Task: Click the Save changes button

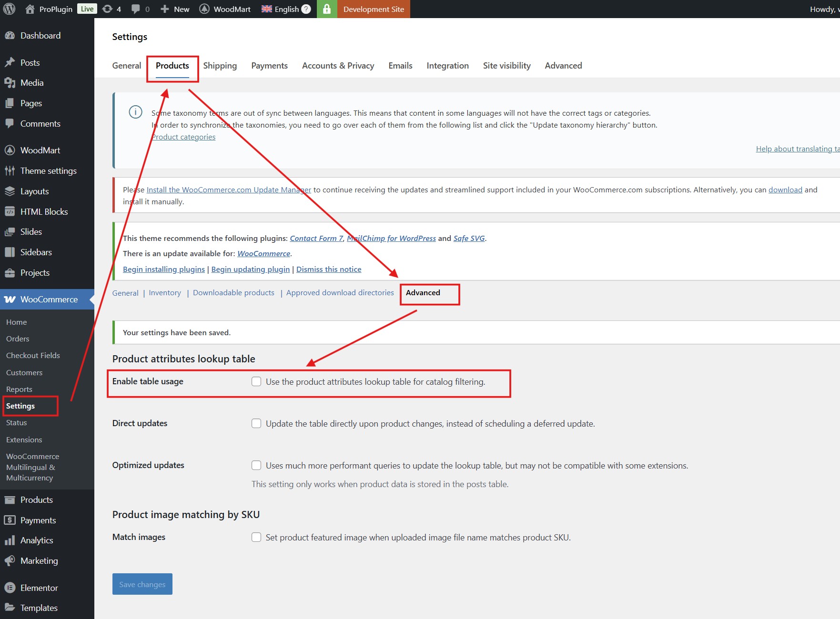Action: click(x=142, y=584)
